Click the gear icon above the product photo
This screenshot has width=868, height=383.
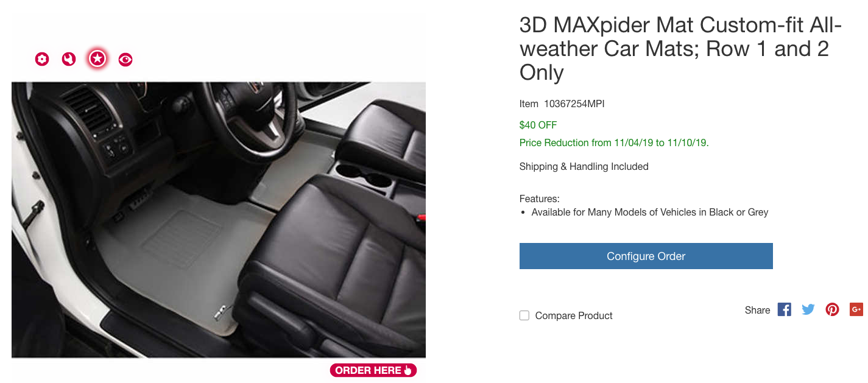click(x=42, y=59)
